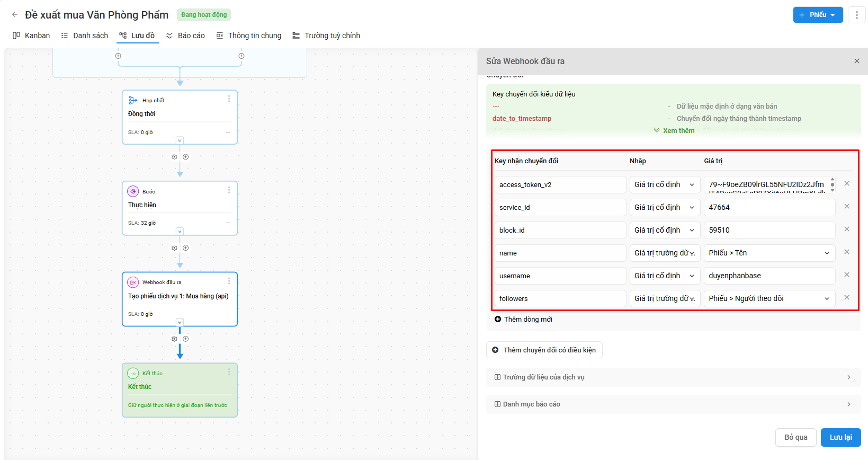Open connector settings gear below Đồng thời node

(x=174, y=157)
